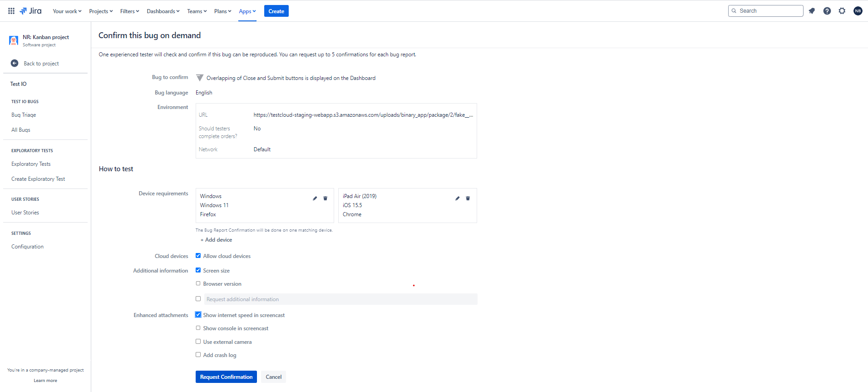Edit the Windows device requirement
This screenshot has width=868, height=392.
315,198
